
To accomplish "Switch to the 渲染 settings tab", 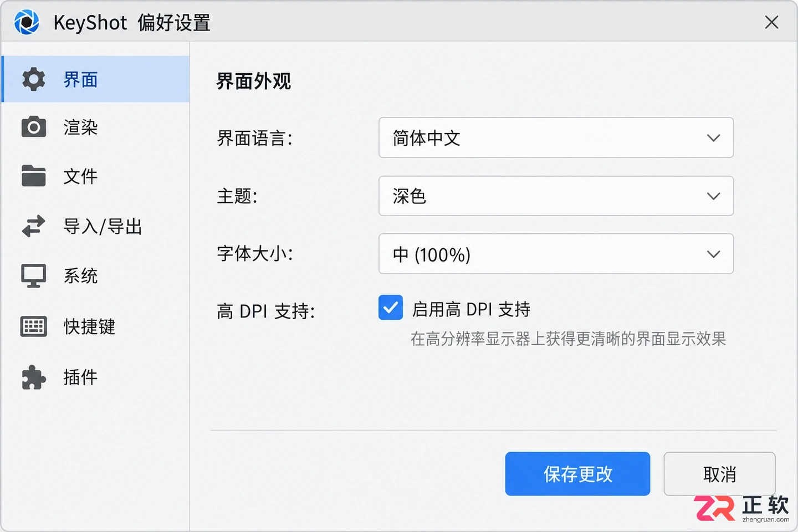I will point(96,127).
